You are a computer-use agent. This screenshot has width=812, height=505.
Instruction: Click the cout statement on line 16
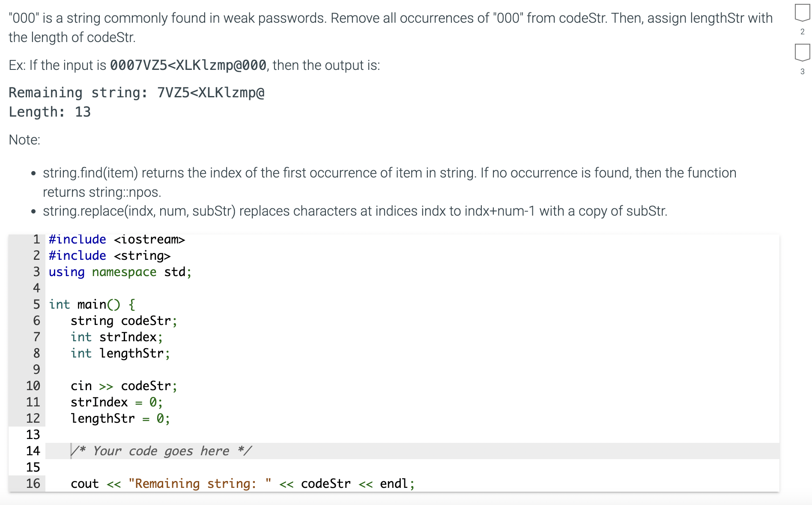(x=242, y=484)
